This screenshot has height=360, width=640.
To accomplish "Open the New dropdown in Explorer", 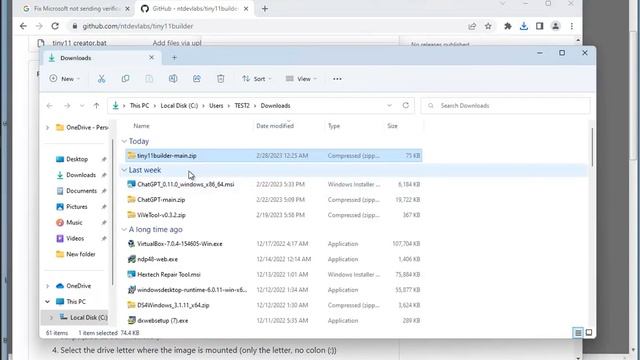I will pyautogui.click(x=64, y=79).
